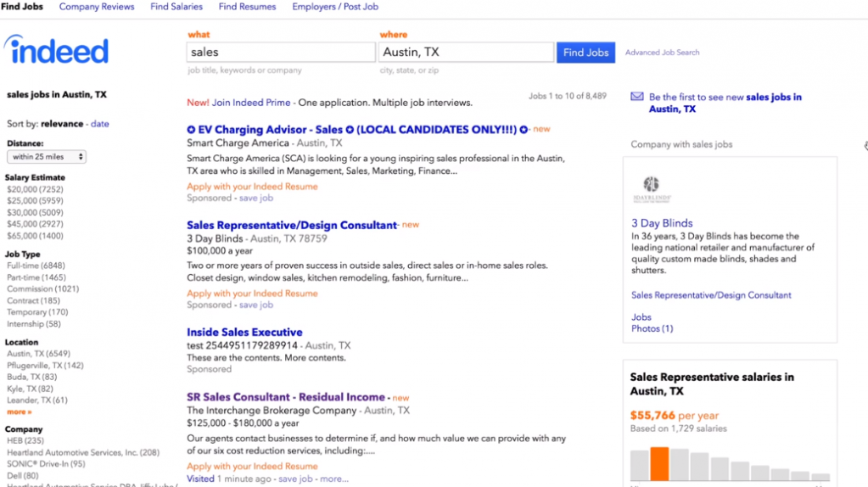This screenshot has width=868, height=487.
Task: Click the envelope email alert icon
Action: click(637, 96)
